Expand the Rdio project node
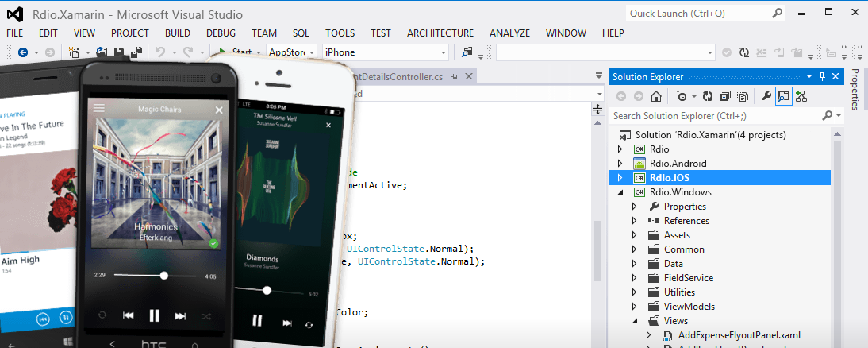Image resolution: width=868 pixels, height=348 pixels. pyautogui.click(x=620, y=149)
